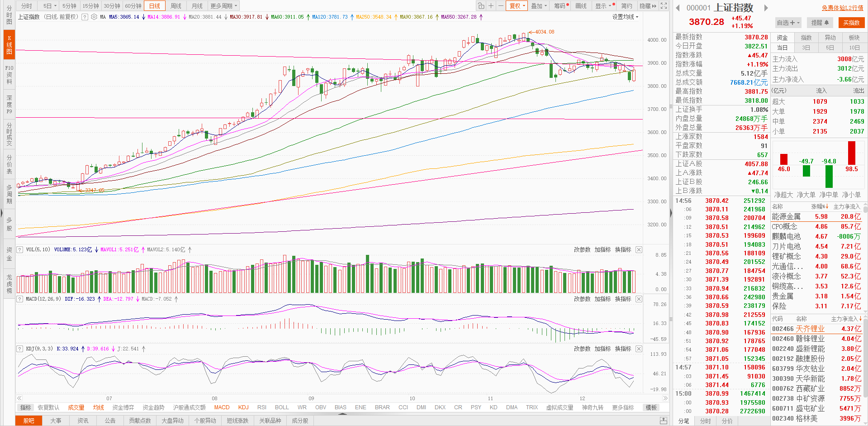Click the export icon at bottom right of chart
Screen dimensions: 868x426
coord(664,421)
